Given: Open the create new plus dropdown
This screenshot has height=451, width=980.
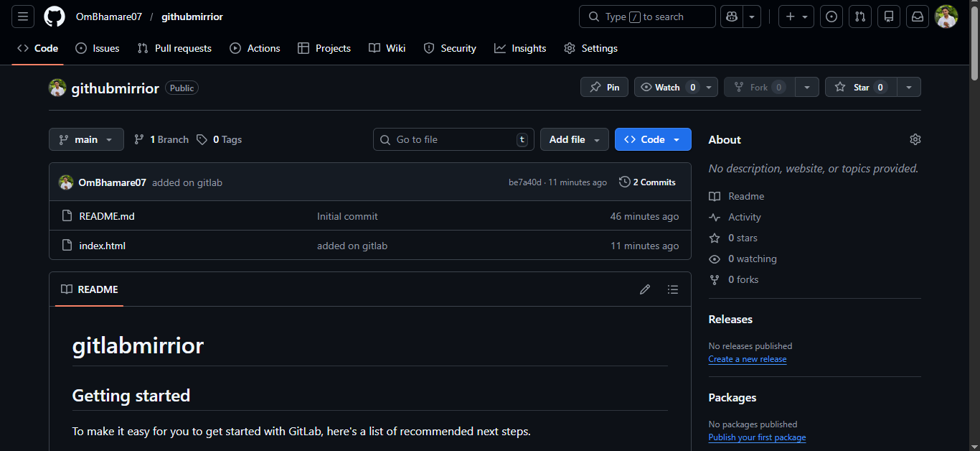Looking at the screenshot, I should click(796, 17).
